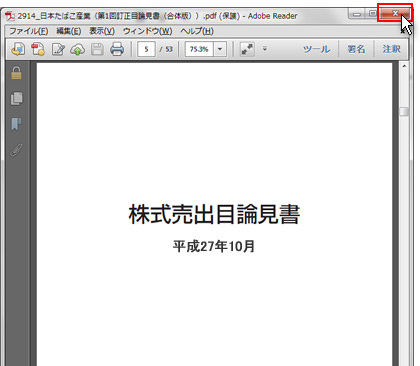This screenshot has width=420, height=366.
Task: Open the zoom level dropdown arrow
Action: pos(220,49)
